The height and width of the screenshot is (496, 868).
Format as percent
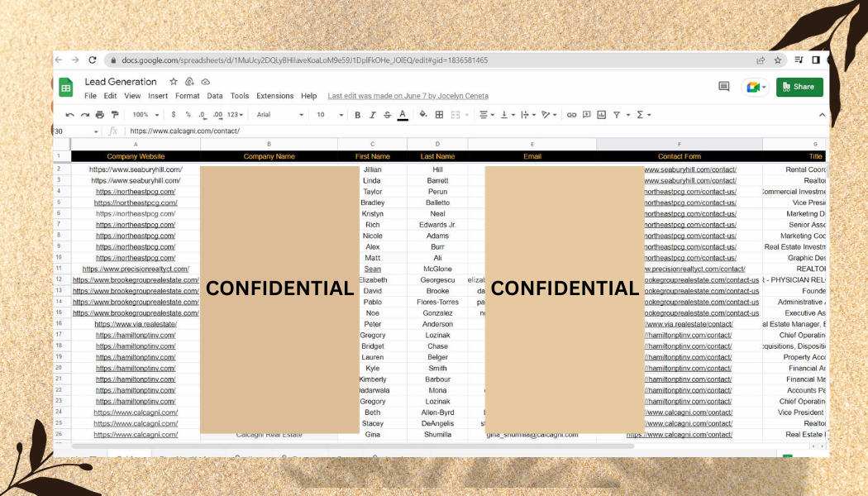pos(188,115)
